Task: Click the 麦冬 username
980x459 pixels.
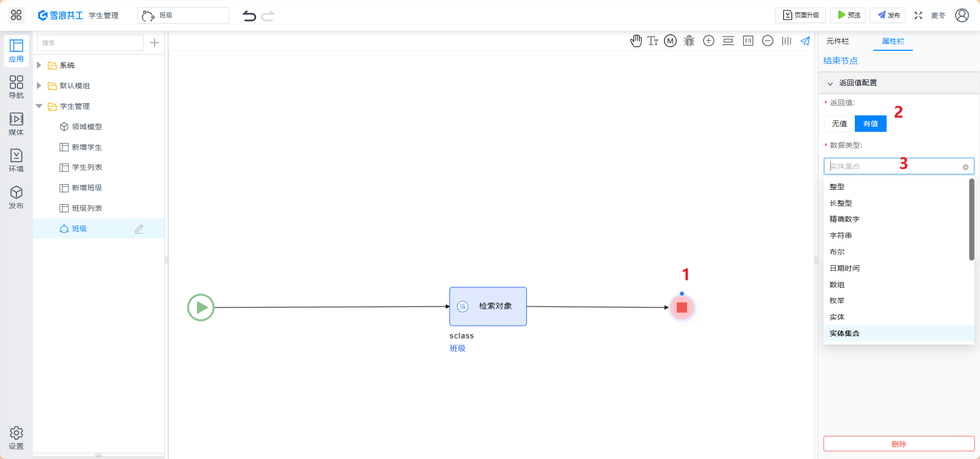Action: [x=938, y=15]
